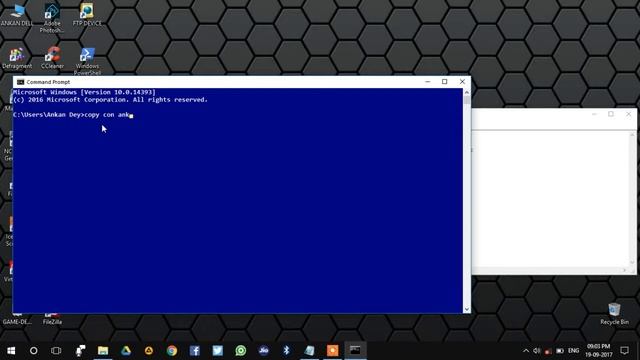Open the Action Center notifications
Image resolution: width=640 pixels, height=360 pixels.
click(x=624, y=351)
